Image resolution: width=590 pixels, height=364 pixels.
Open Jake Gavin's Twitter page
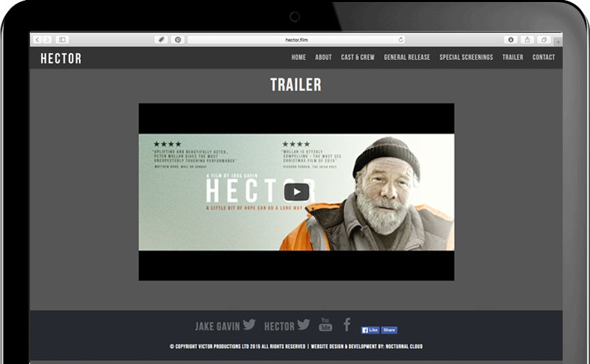(249, 325)
